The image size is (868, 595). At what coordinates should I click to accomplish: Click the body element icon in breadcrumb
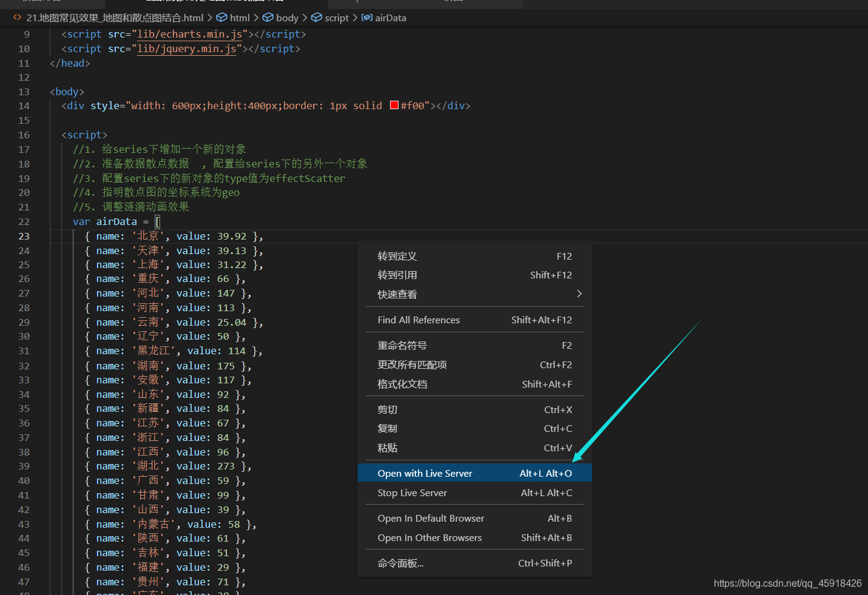coord(268,18)
